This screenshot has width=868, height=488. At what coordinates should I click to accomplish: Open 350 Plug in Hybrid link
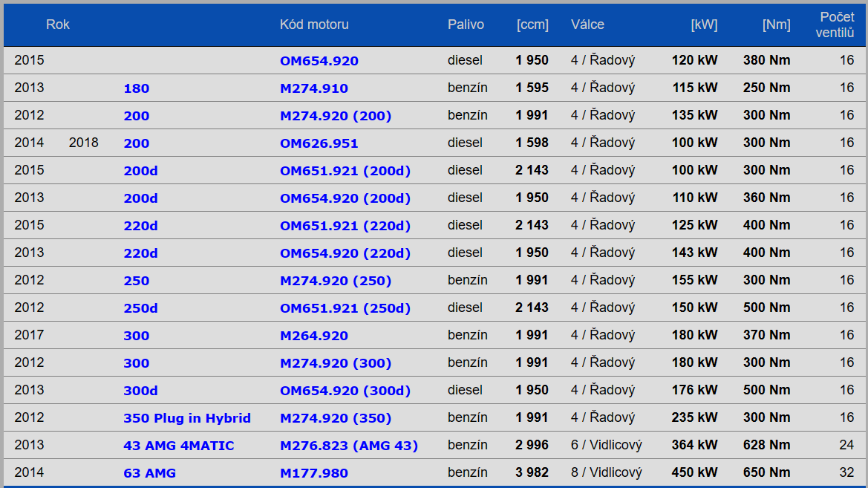click(x=187, y=418)
